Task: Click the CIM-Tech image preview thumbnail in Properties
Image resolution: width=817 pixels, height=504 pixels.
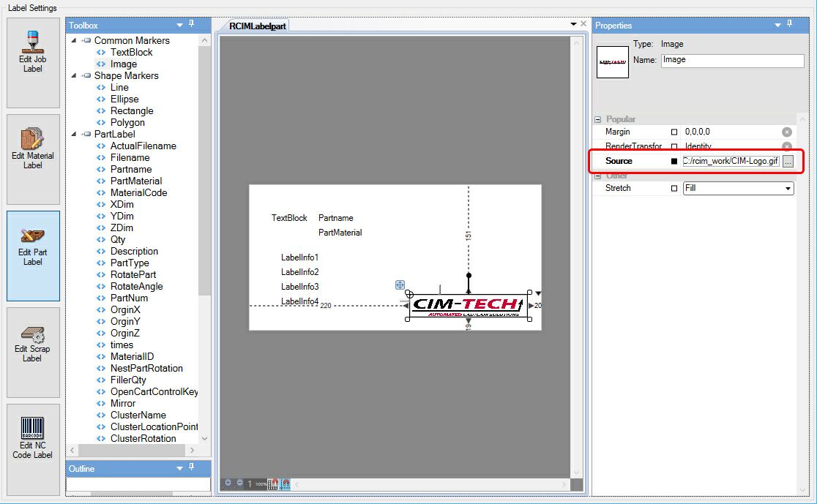Action: click(x=612, y=62)
